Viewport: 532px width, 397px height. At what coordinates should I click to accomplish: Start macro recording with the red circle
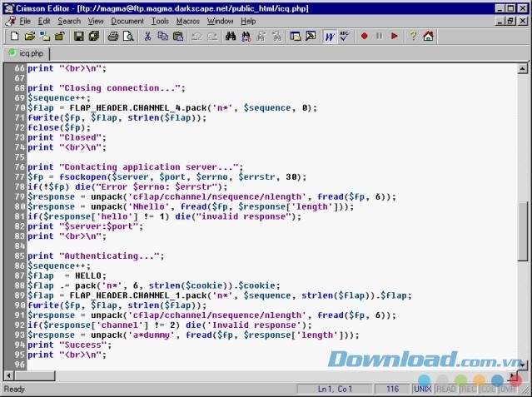click(365, 36)
